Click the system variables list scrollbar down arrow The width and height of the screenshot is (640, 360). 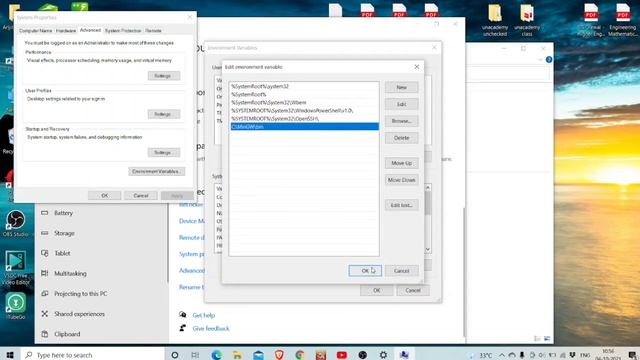click(428, 249)
